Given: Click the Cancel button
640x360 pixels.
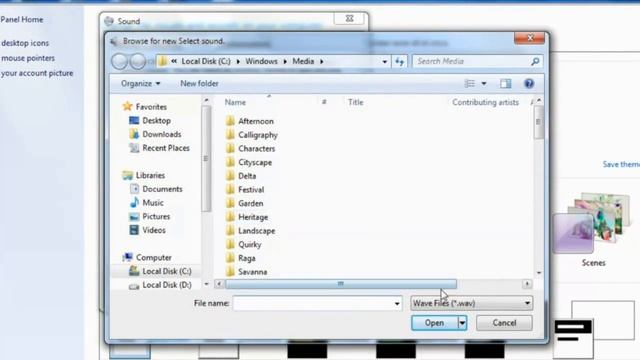Looking at the screenshot, I should (x=504, y=323).
